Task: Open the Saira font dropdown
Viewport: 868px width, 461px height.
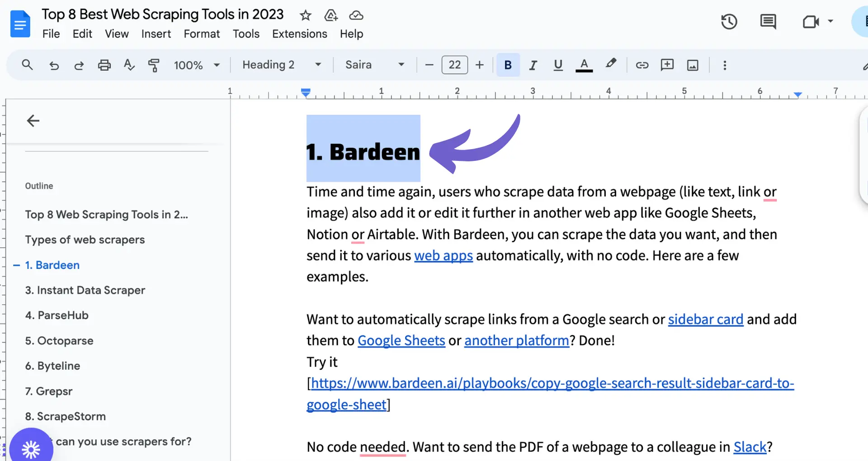Action: 375,65
